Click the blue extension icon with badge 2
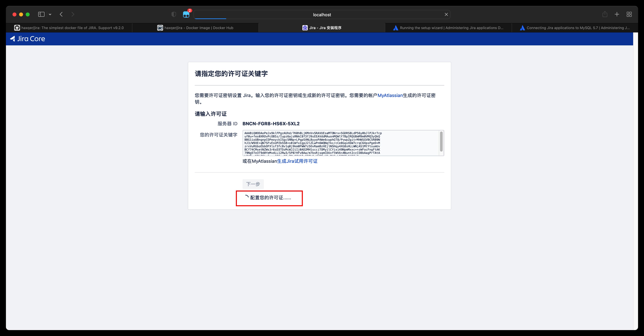This screenshot has width=644, height=336. [x=187, y=14]
